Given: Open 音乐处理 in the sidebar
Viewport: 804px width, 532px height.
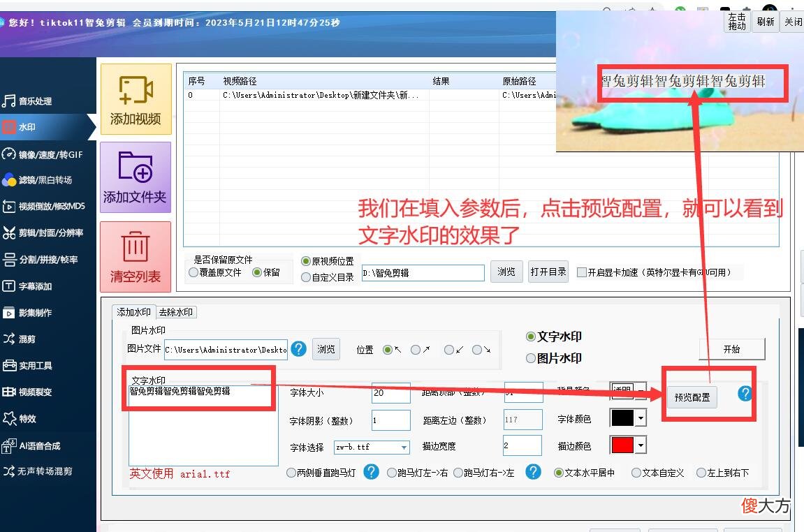Looking at the screenshot, I should pos(27,101).
